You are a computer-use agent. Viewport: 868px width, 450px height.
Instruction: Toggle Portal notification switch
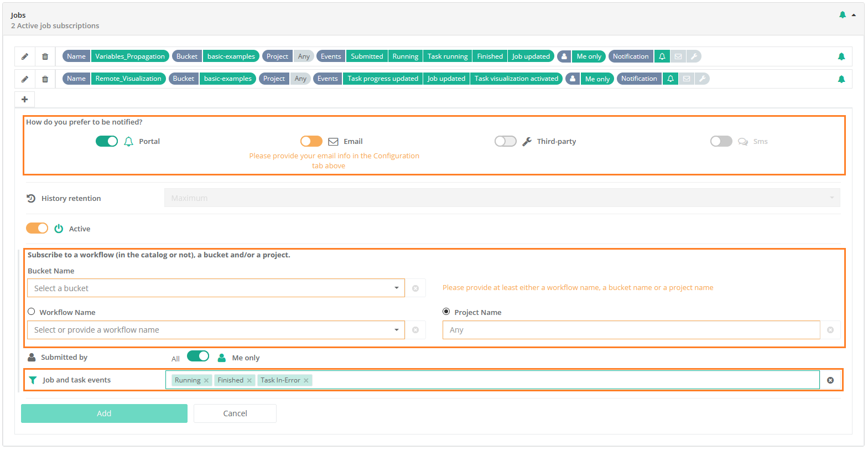tap(107, 141)
